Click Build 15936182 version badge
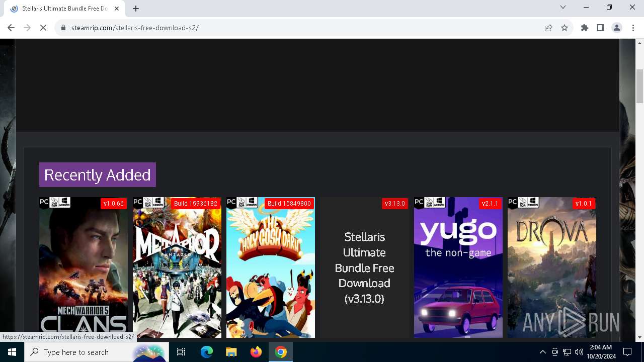This screenshot has height=362, width=644. (196, 204)
